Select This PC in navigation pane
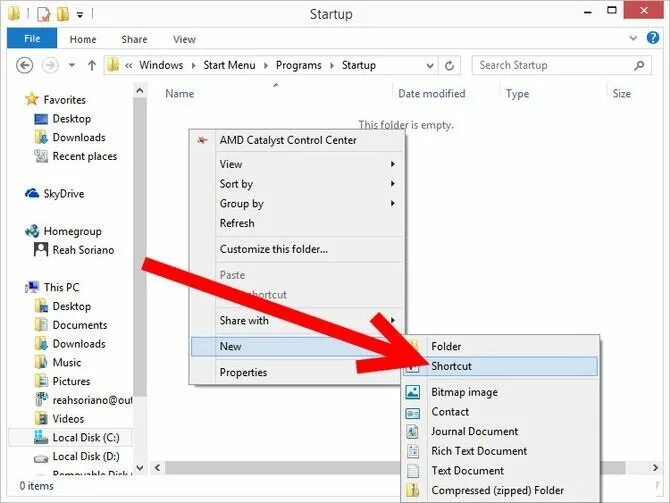 (52, 287)
